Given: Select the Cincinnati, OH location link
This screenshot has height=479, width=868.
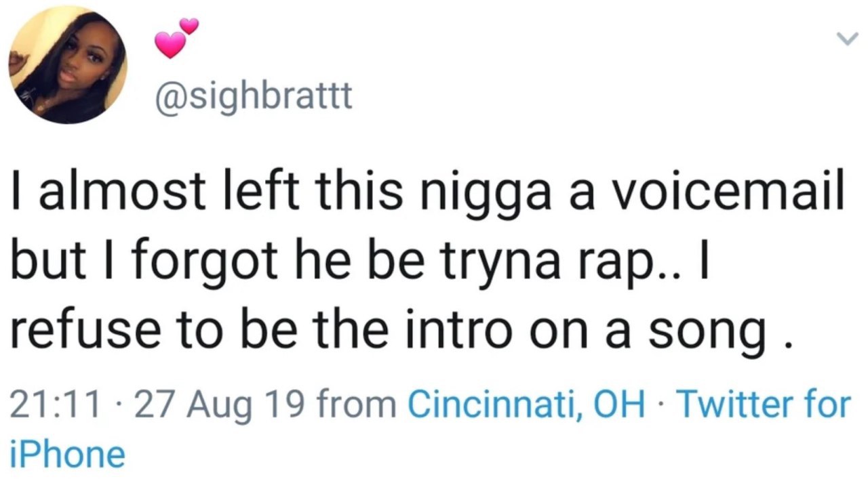Looking at the screenshot, I should pos(526,405).
